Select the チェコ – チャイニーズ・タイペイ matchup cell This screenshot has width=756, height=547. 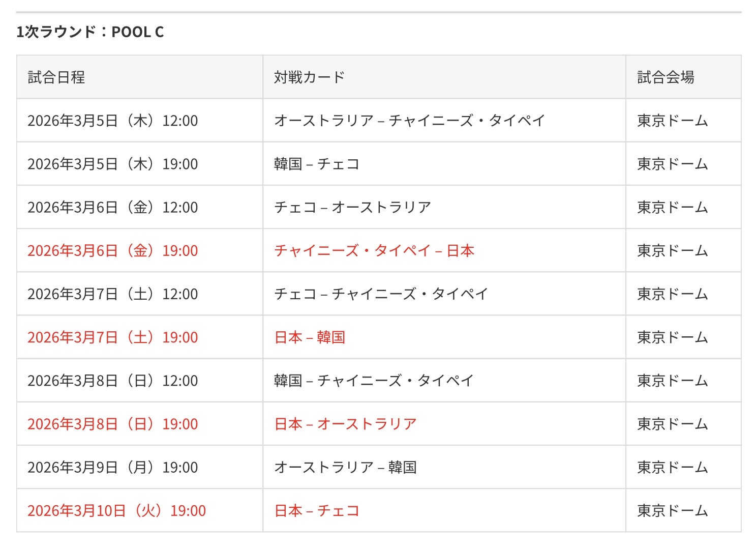point(381,294)
